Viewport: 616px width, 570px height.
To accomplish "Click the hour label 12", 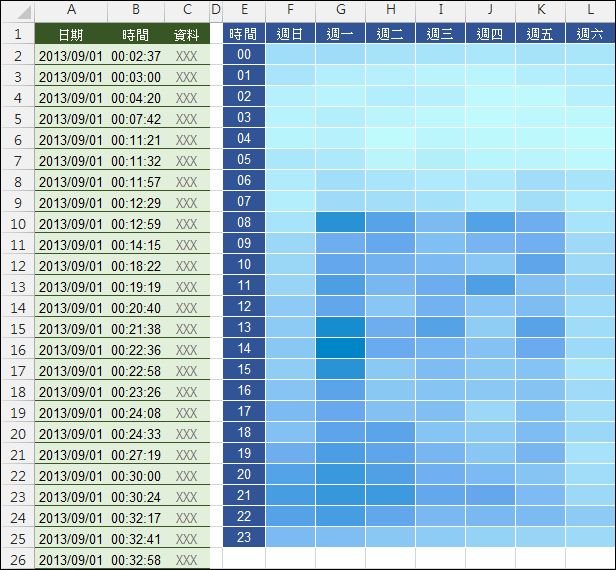I will click(244, 306).
